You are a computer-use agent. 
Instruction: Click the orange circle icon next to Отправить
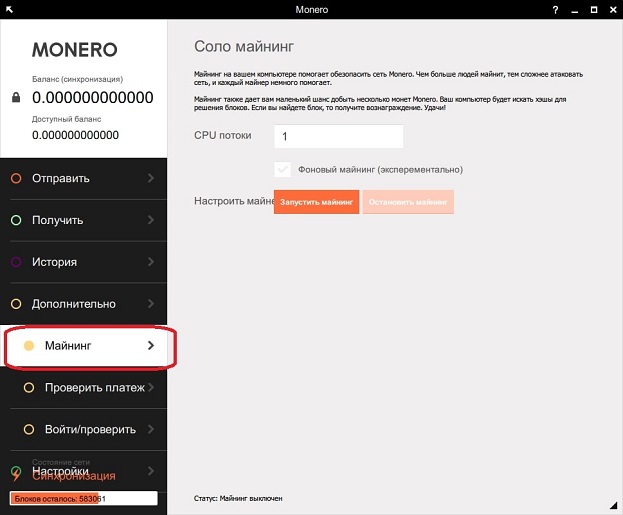(16, 178)
